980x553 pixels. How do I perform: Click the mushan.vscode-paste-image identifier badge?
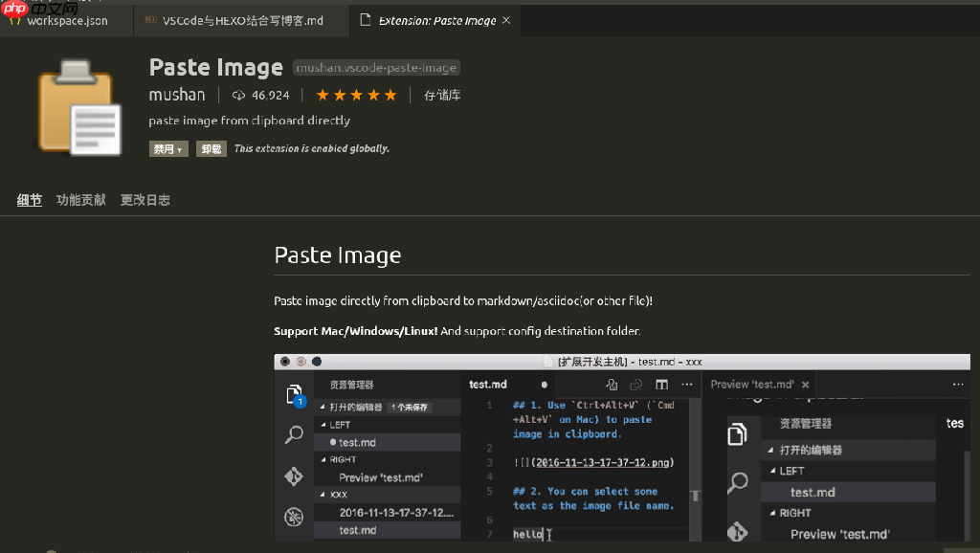376,68
